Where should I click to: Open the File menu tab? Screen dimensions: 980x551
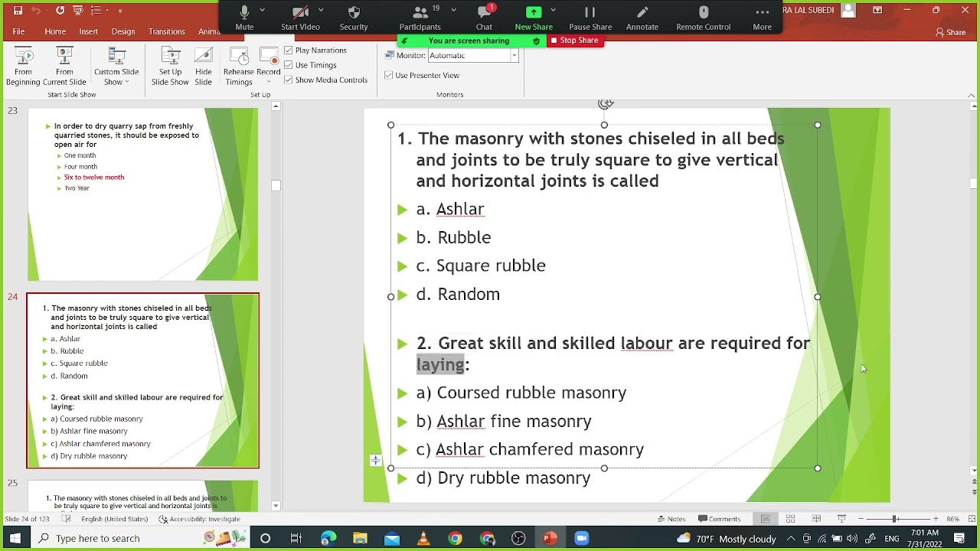click(x=18, y=31)
